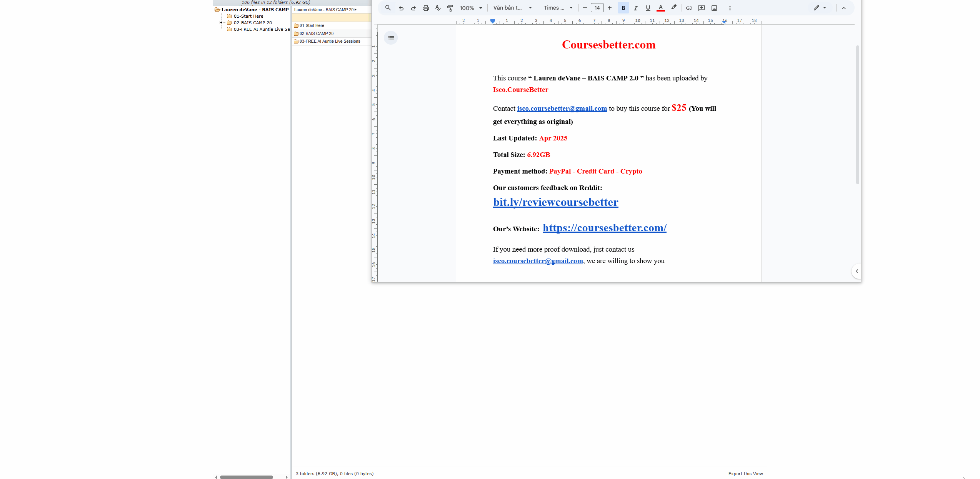Open the paragraph style dropdown
Viewport: 980px width, 479px height.
pos(513,8)
